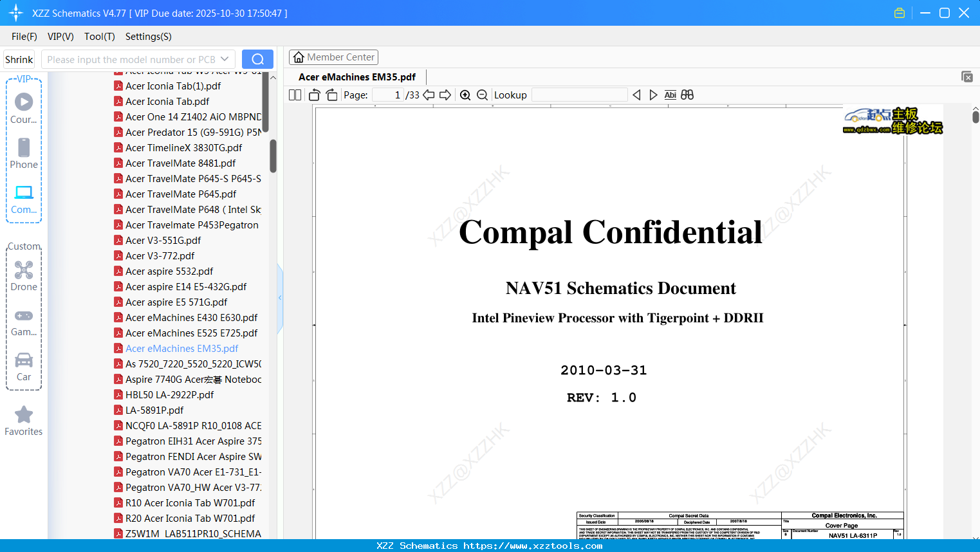Viewport: 980px width, 552px height.
Task: Open the Game console category
Action: [x=24, y=322]
